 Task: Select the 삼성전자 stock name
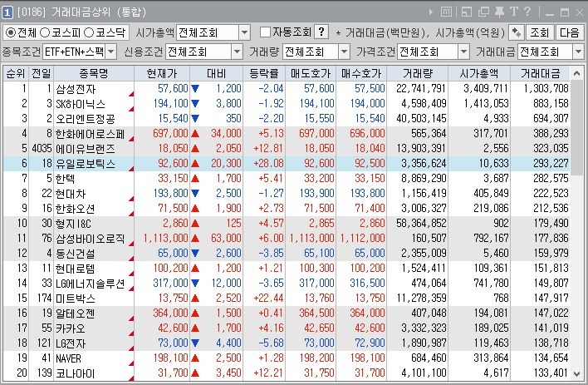coord(76,89)
